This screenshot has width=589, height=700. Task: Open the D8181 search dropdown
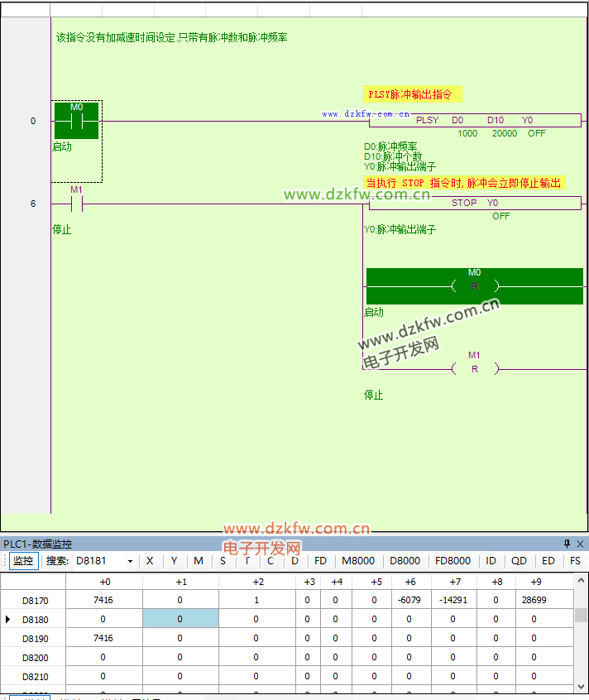[130, 561]
